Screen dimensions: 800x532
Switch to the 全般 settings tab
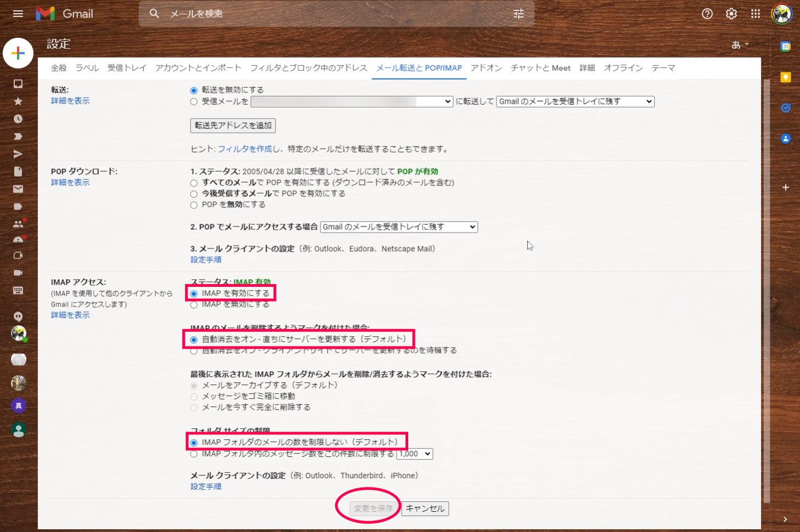click(x=59, y=68)
